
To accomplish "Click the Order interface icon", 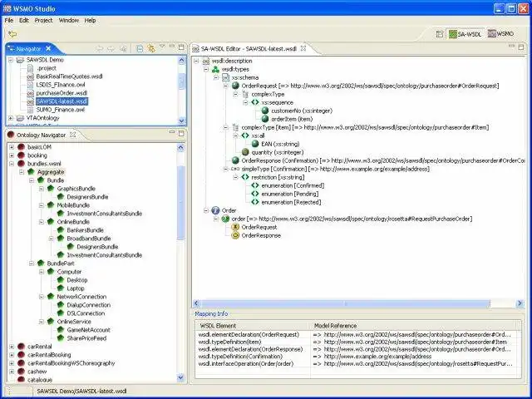I will 215,210.
